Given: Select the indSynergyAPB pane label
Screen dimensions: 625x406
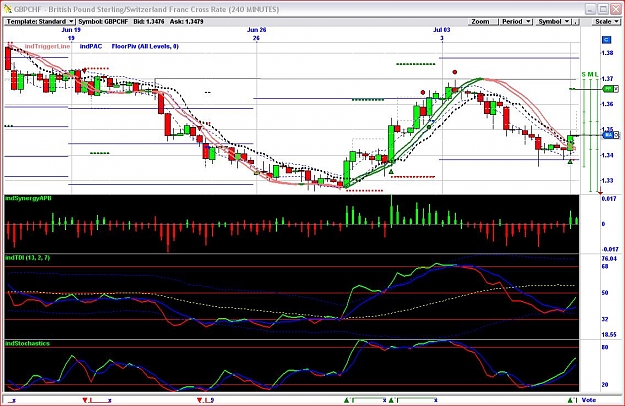Looking at the screenshot, I should (28, 198).
